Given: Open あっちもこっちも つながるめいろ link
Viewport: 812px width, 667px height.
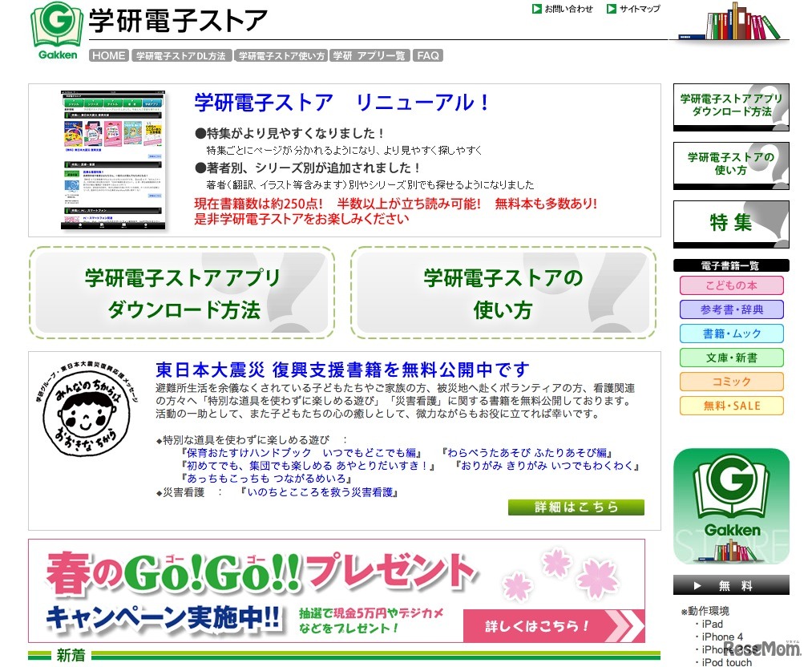Looking at the screenshot, I should (x=267, y=479).
